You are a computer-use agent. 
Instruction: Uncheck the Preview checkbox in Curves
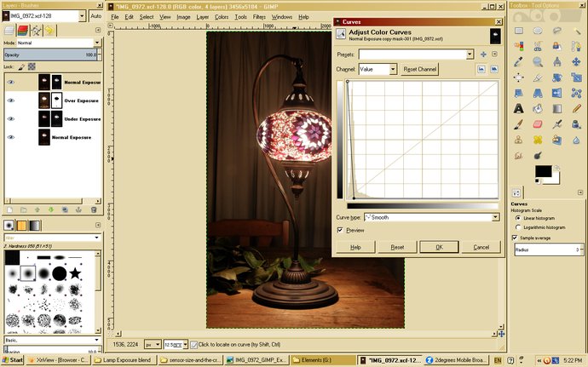pyautogui.click(x=340, y=230)
